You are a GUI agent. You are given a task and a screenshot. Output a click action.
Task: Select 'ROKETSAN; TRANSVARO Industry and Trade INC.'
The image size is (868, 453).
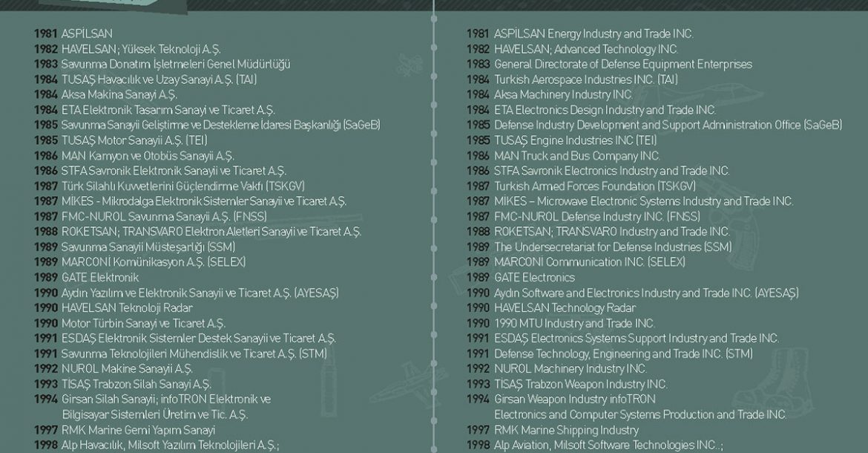[612, 232]
